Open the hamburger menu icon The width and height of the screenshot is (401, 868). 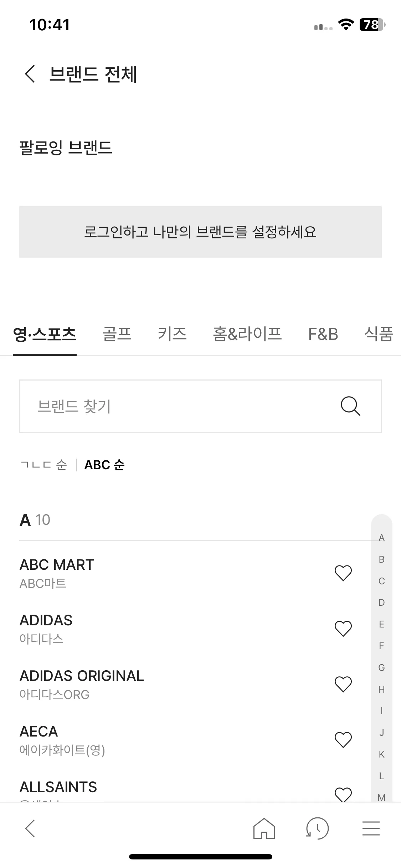pos(371,828)
